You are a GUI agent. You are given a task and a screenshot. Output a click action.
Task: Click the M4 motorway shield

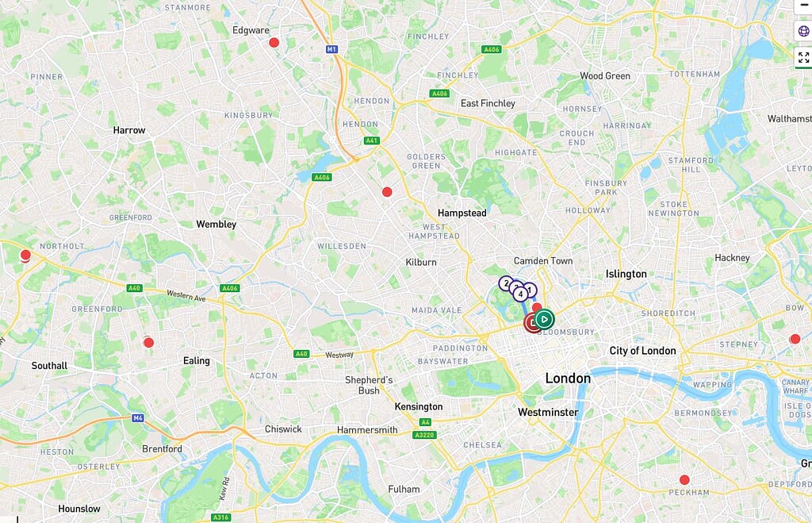click(137, 417)
